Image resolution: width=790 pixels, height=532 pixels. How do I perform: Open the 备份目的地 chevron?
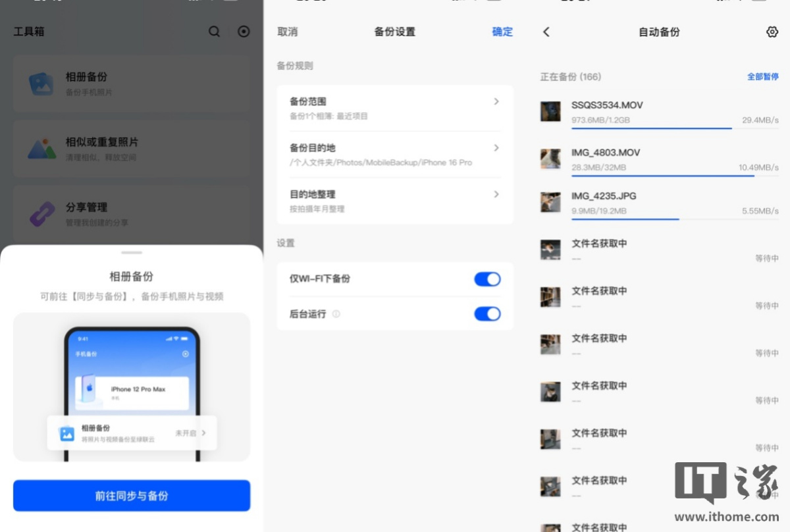[x=496, y=148]
